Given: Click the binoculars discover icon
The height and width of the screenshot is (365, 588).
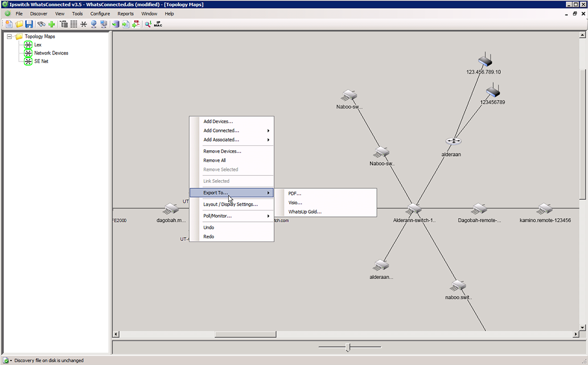Looking at the screenshot, I should pos(41,25).
